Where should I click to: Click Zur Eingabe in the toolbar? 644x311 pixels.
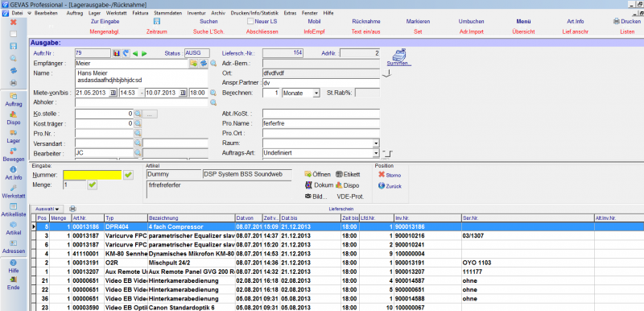[x=105, y=22]
